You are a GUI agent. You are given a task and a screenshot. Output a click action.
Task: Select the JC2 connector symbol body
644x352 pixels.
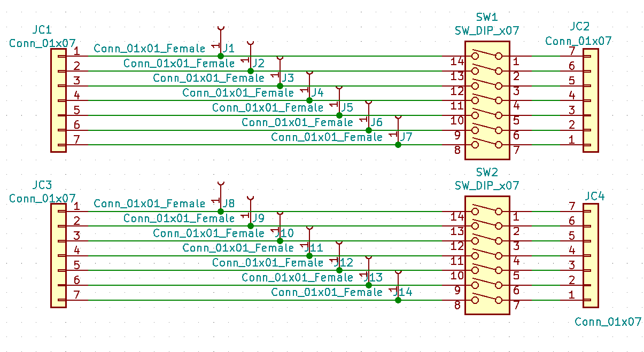(591, 100)
